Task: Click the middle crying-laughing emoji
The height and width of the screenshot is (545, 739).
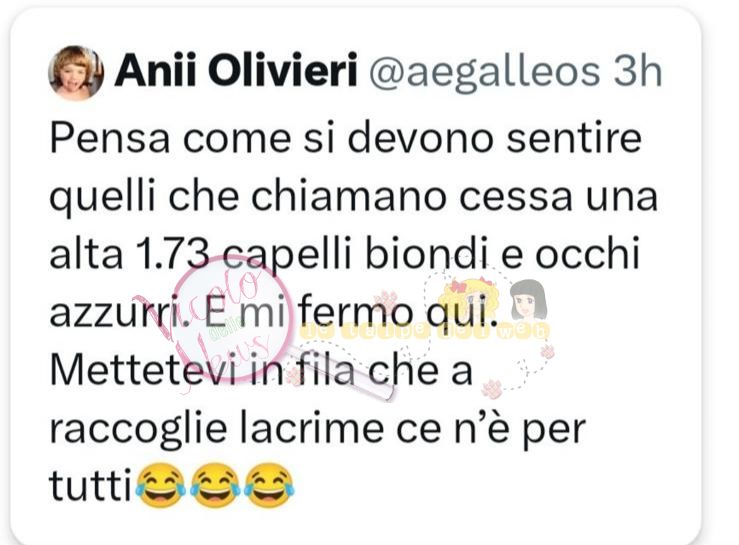Action: pos(215,486)
